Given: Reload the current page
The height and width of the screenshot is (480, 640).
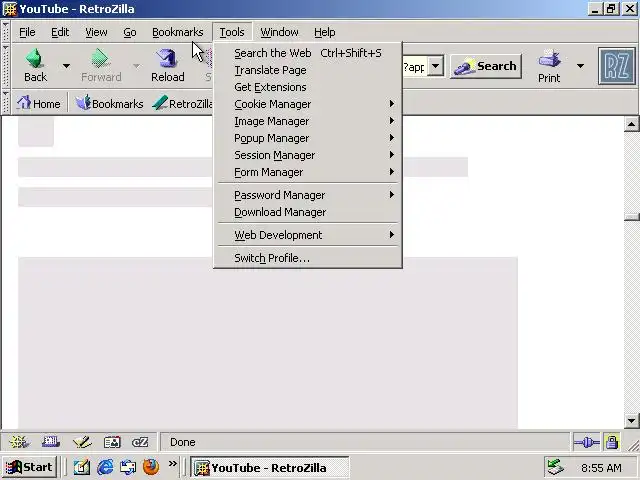Looking at the screenshot, I should (x=167, y=65).
